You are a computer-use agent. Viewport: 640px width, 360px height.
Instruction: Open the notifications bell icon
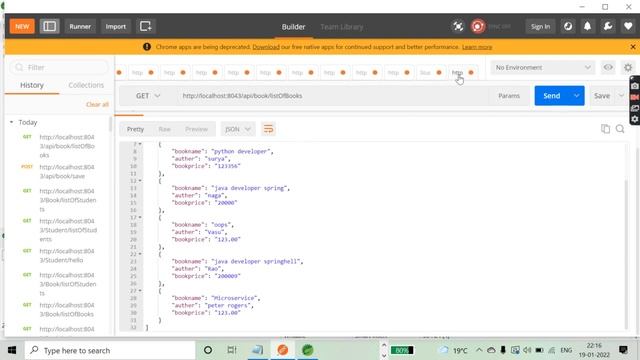(x=587, y=27)
